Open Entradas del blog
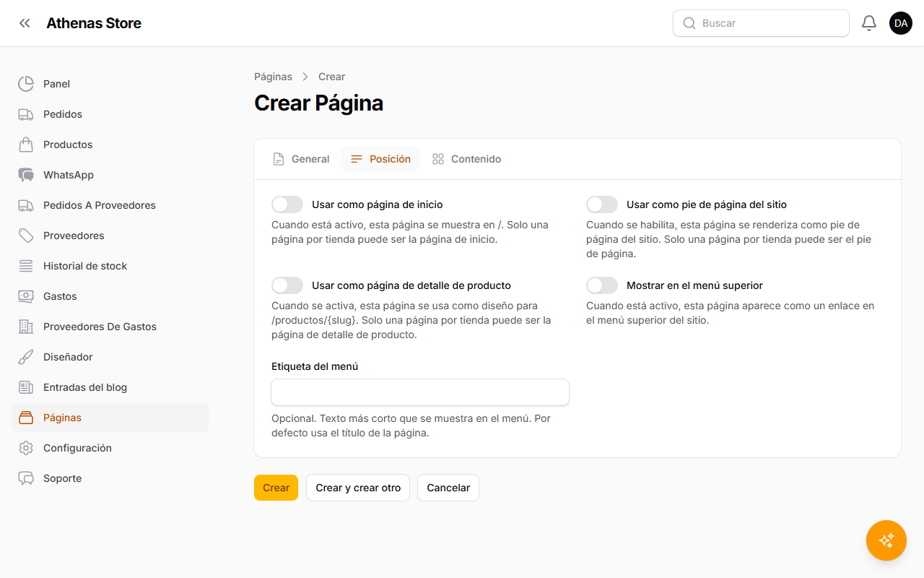924x578 pixels. tap(110, 387)
